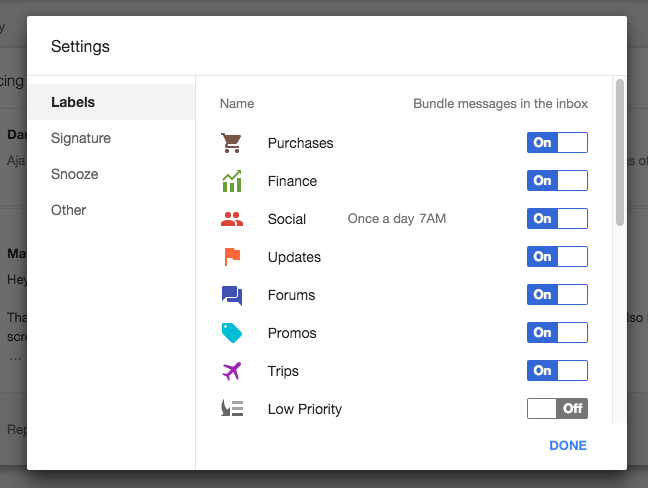648x488 pixels.
Task: Click the Updates orange flag icon
Action: [232, 257]
